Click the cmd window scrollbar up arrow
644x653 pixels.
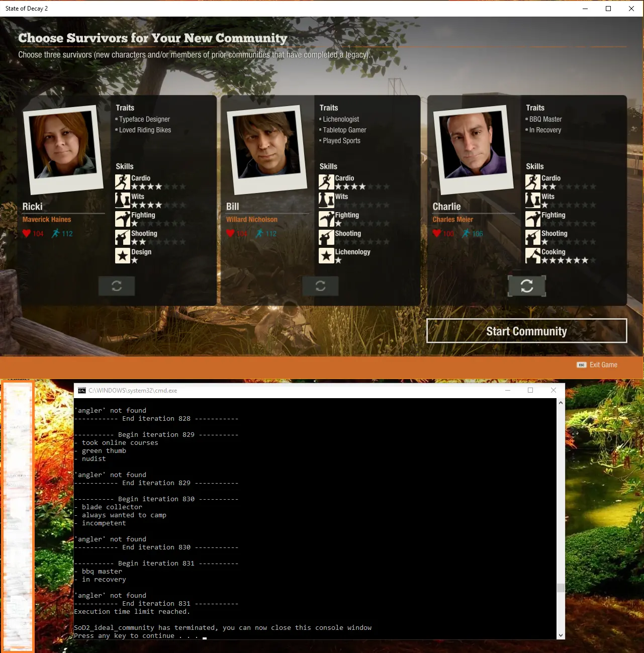561,403
